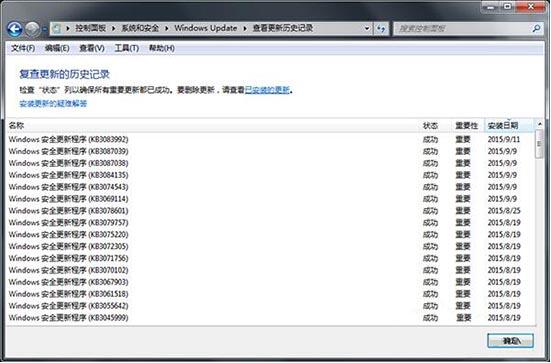Select the KB3045999 update row

tap(271, 318)
